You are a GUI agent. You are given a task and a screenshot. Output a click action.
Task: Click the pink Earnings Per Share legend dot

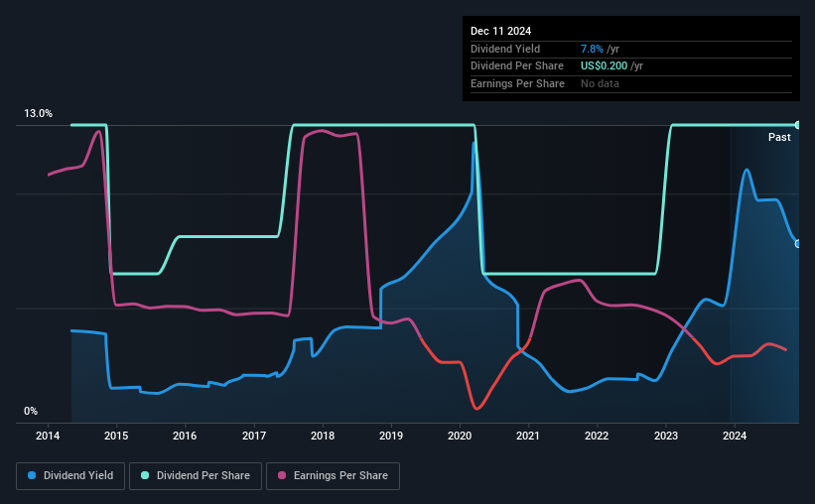pos(282,475)
